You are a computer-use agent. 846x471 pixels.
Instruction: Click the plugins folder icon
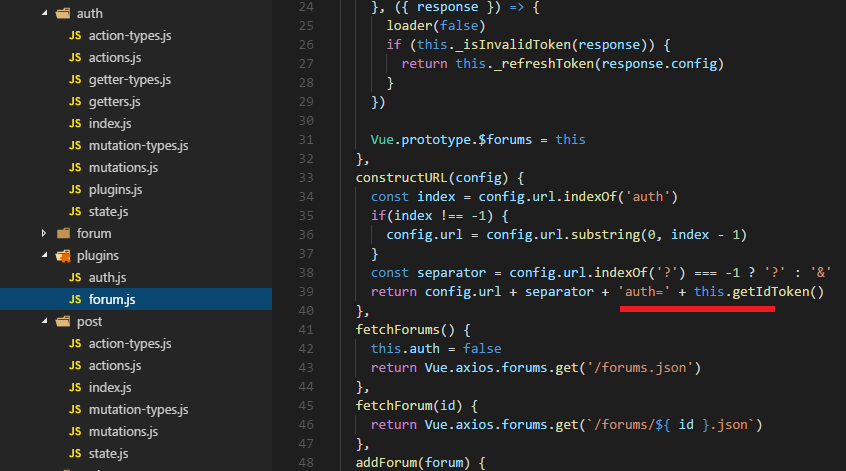point(63,256)
